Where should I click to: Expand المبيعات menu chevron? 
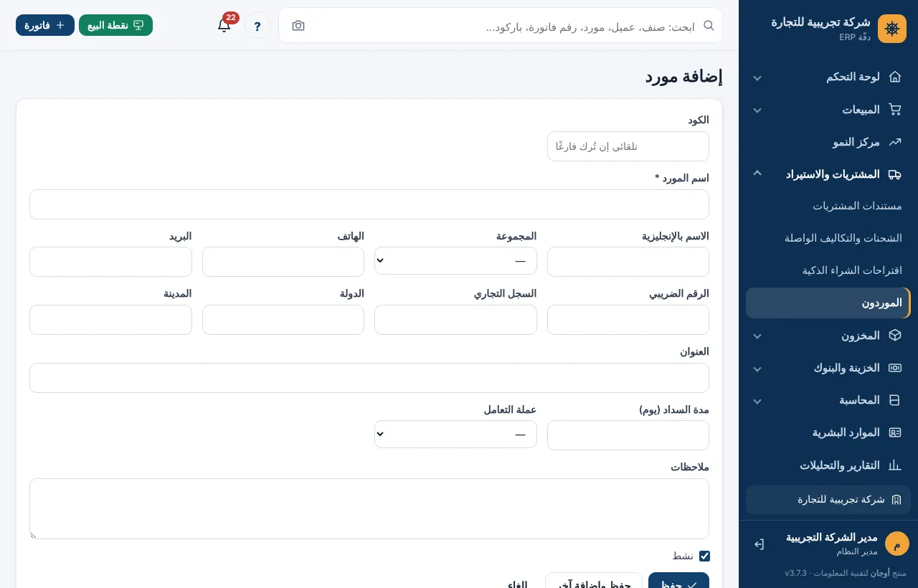(757, 110)
